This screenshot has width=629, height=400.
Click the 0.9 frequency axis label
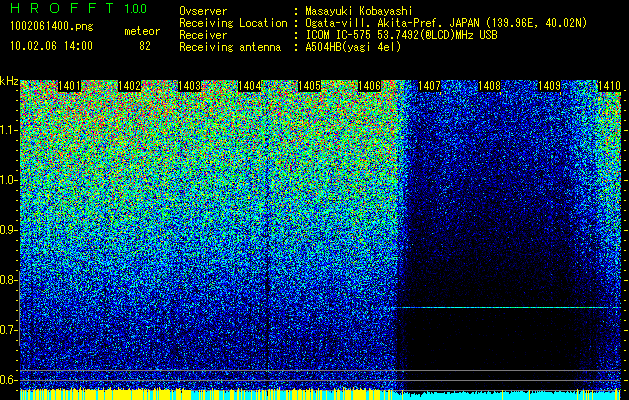pos(9,230)
